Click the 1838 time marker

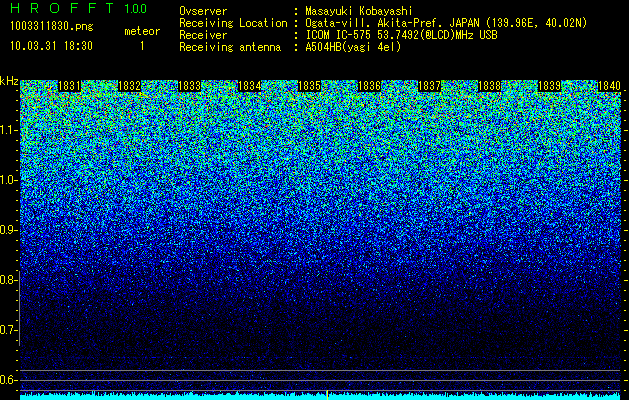click(x=490, y=86)
